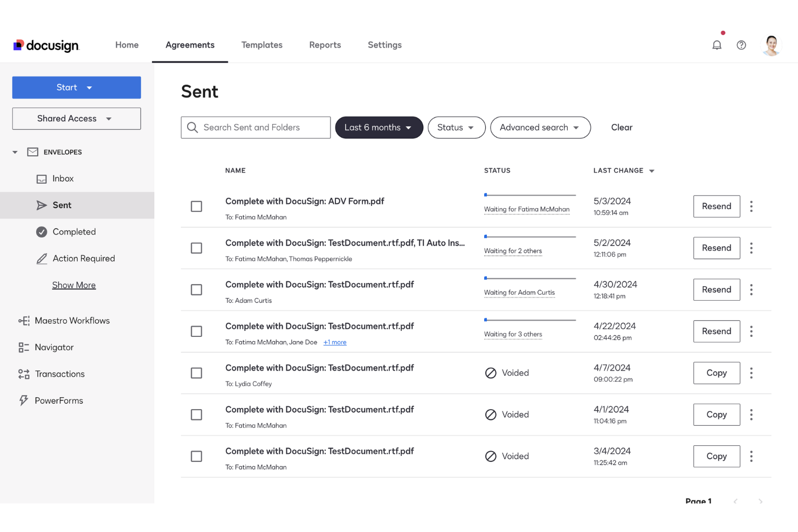Open more options for Adam Curtis envelope
Viewport: 798px width, 532px height.
(x=751, y=290)
